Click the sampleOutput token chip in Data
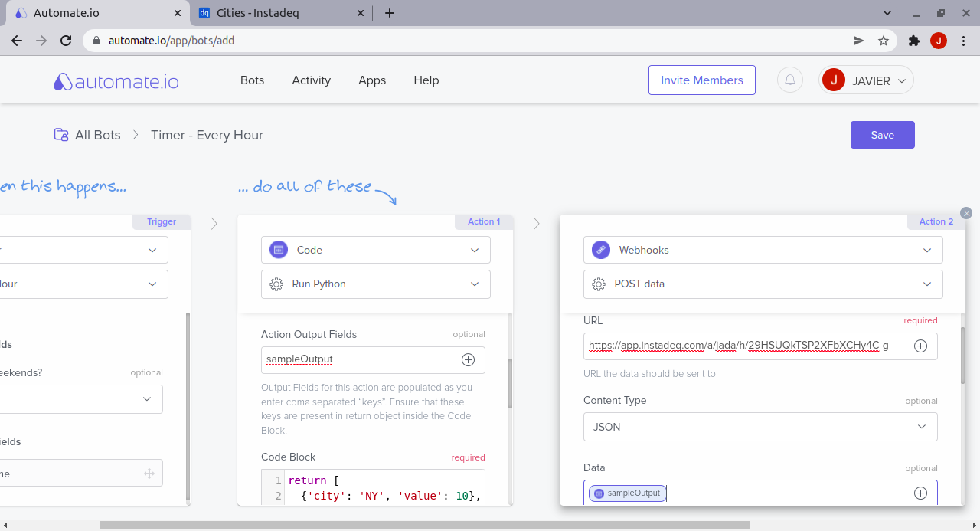This screenshot has width=980, height=531. [627, 493]
